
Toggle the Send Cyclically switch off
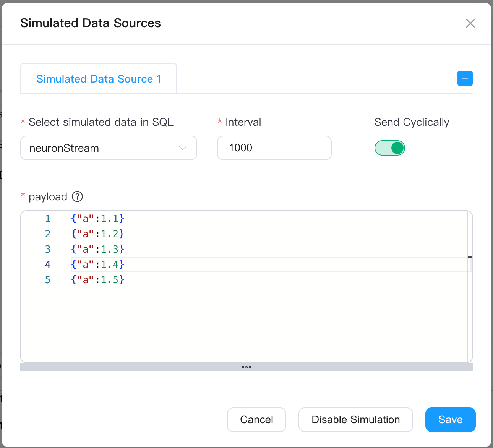click(389, 148)
